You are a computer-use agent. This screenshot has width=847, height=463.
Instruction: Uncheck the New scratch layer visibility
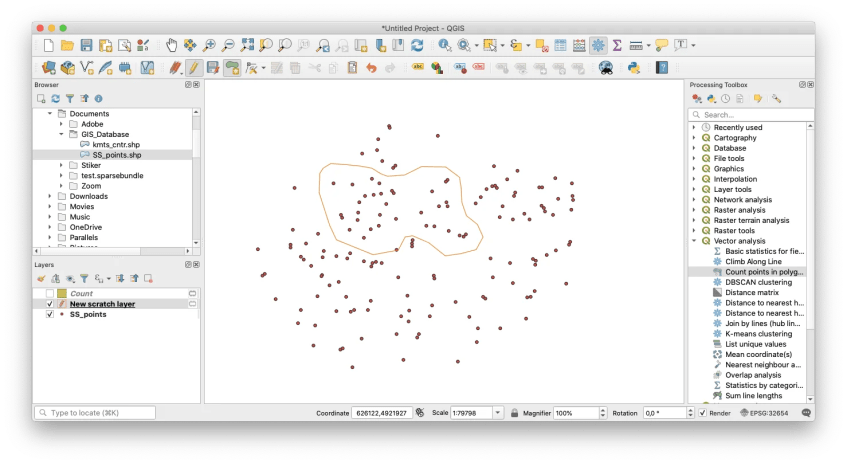coord(50,304)
